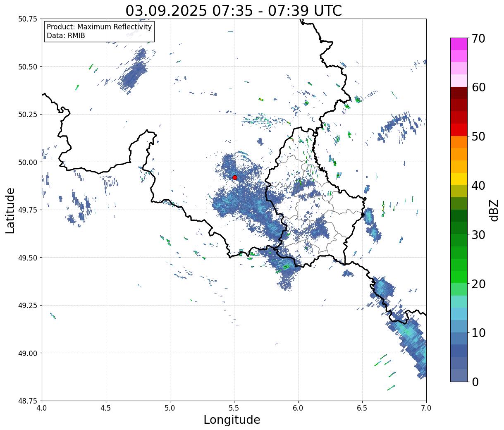The width and height of the screenshot is (504, 430).
Task: Click the 'Data: RMIB' text
Action: pyautogui.click(x=66, y=36)
